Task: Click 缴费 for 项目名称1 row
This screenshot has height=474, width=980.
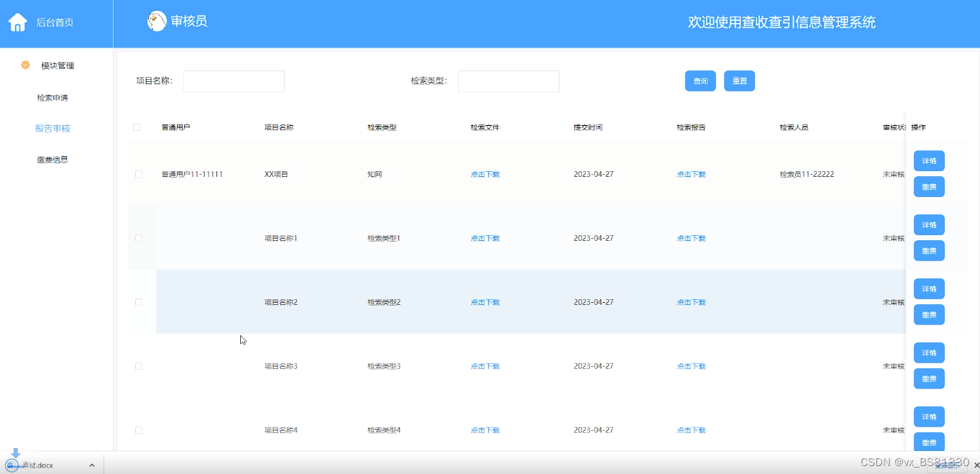Action: (x=929, y=251)
